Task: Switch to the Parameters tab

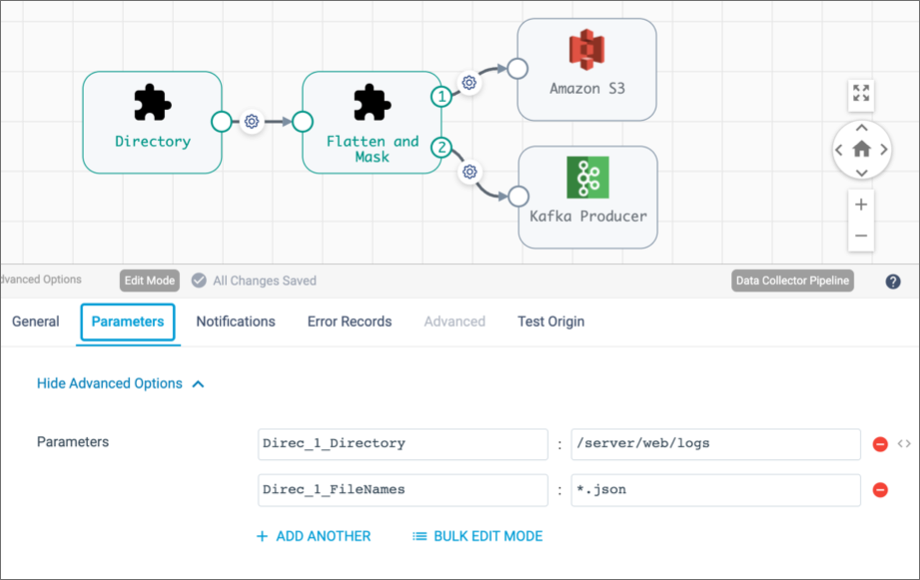Action: pos(128,321)
